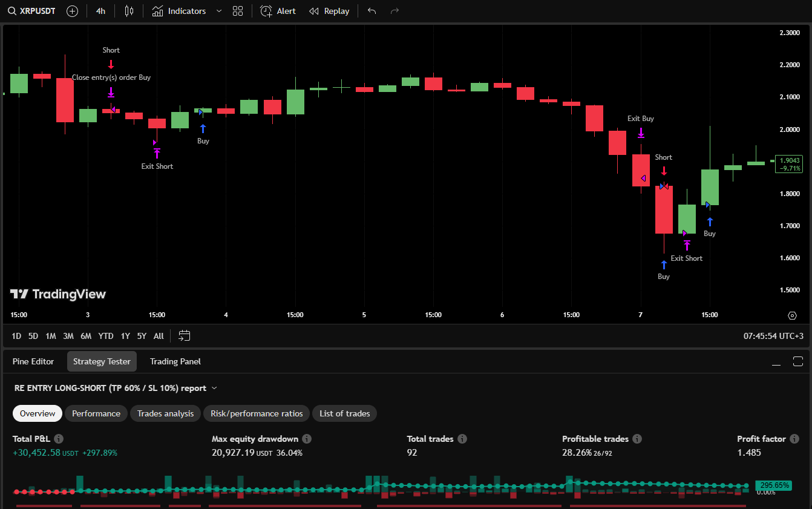Open the go to date calendar icon
The height and width of the screenshot is (509, 812).
[x=185, y=335]
